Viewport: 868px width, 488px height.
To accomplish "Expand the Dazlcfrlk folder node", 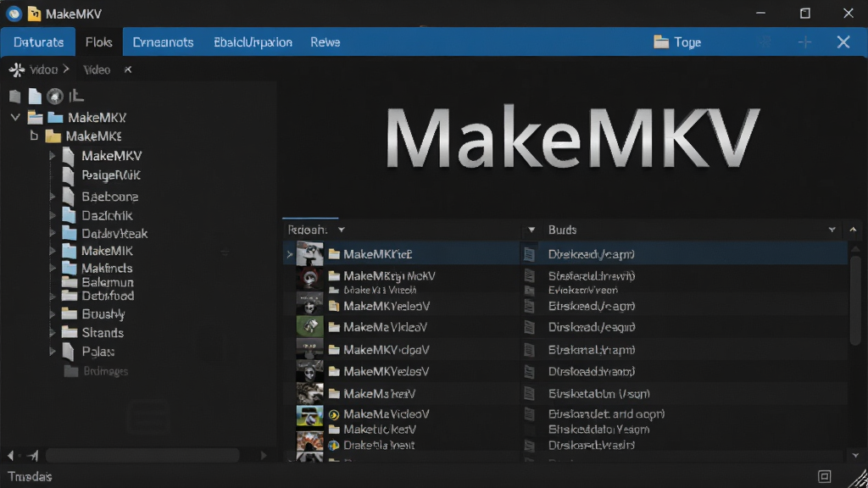I will coord(52,215).
